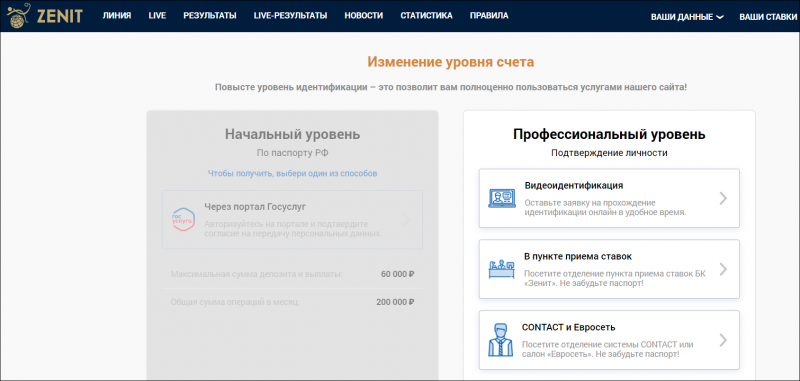
Task: Click the Не забудьте паспорт betting shop description
Action: point(615,278)
